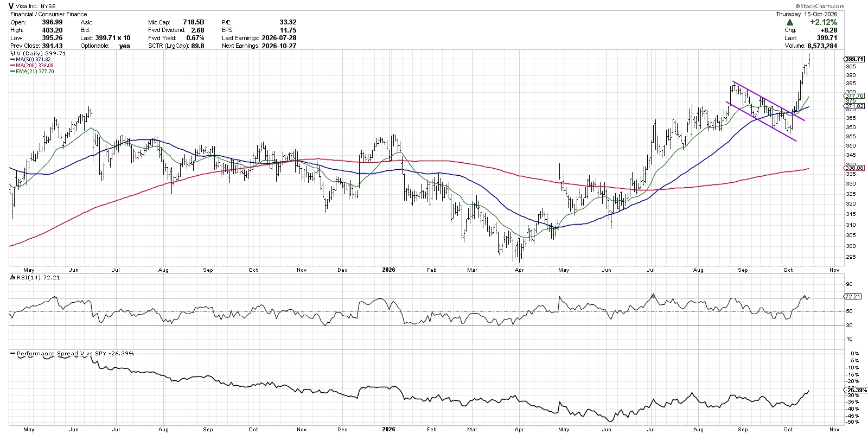The image size is (868, 434).
Task: Click the RSI(14) 72.21 panel label
Action: pos(38,277)
